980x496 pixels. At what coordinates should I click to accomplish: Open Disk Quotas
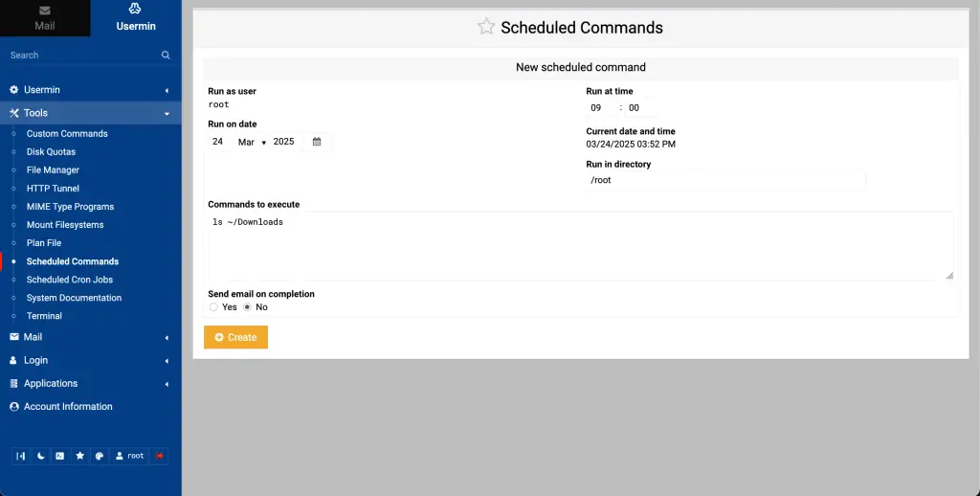(52, 152)
